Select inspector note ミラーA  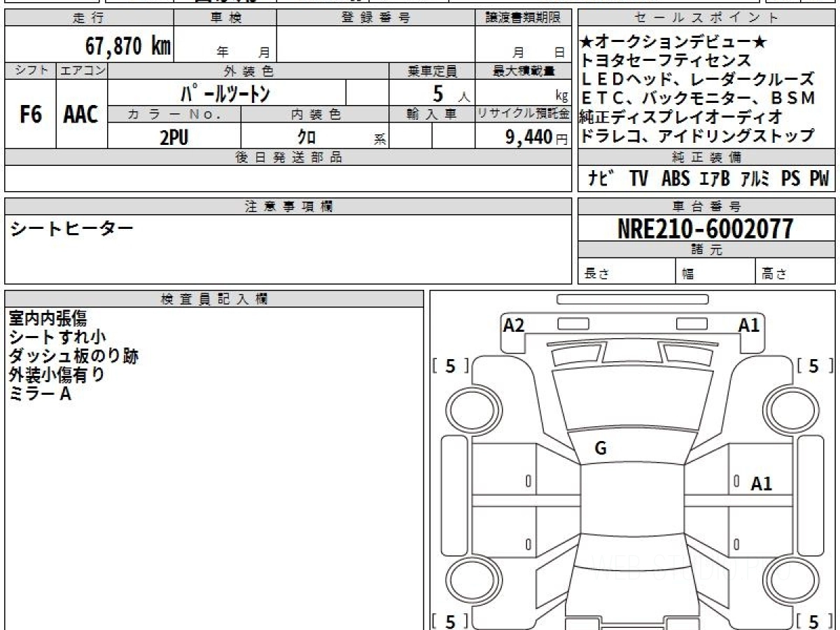click(x=40, y=394)
